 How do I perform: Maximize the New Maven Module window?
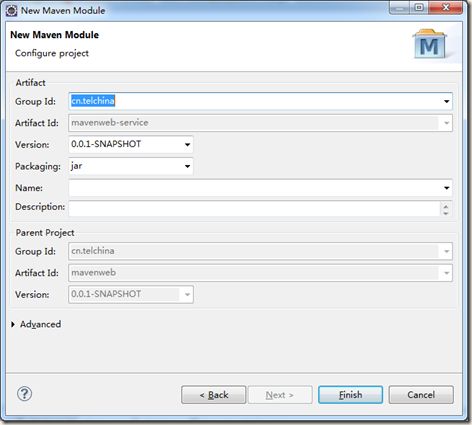pyautogui.click(x=419, y=8)
